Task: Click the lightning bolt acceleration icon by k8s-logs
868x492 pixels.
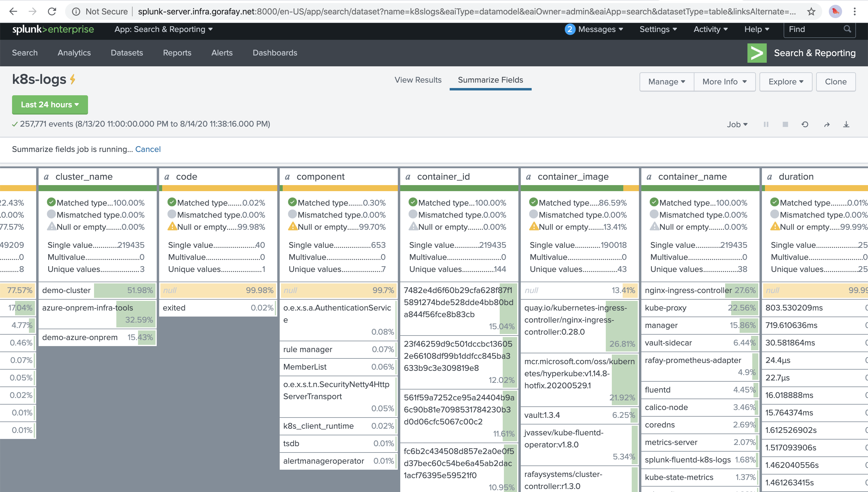Action: tap(73, 79)
